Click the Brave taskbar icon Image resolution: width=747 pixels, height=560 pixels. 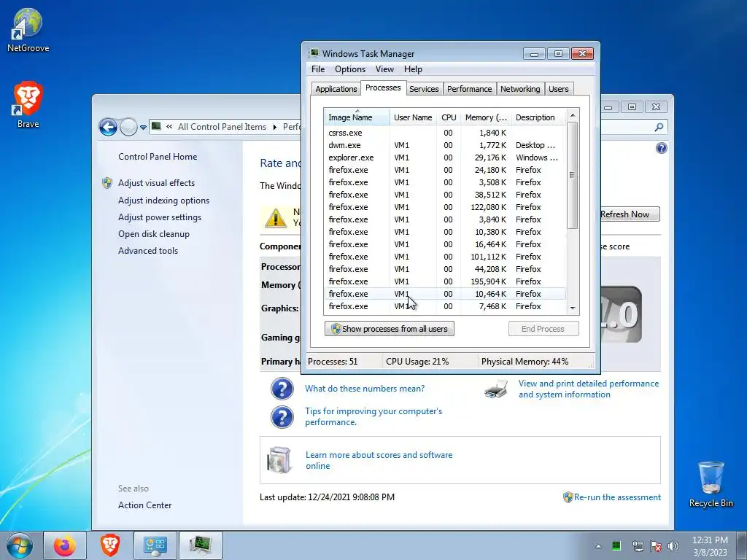pyautogui.click(x=110, y=545)
